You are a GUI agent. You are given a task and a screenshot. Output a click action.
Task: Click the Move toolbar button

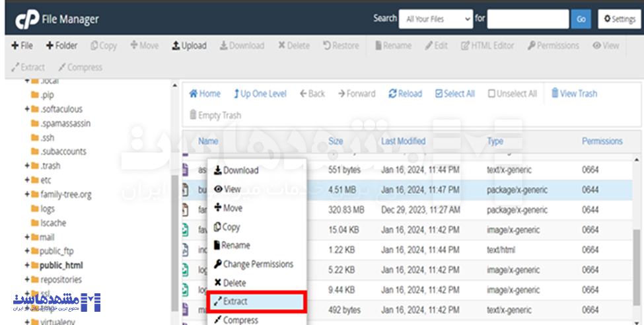pos(144,46)
